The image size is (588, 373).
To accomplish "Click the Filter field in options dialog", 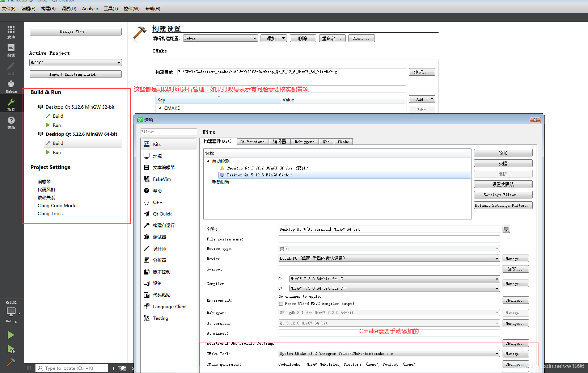I will click(169, 132).
